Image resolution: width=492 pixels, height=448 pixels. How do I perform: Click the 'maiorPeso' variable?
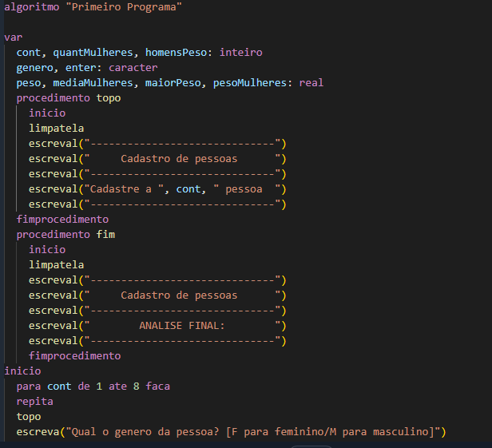coord(173,83)
